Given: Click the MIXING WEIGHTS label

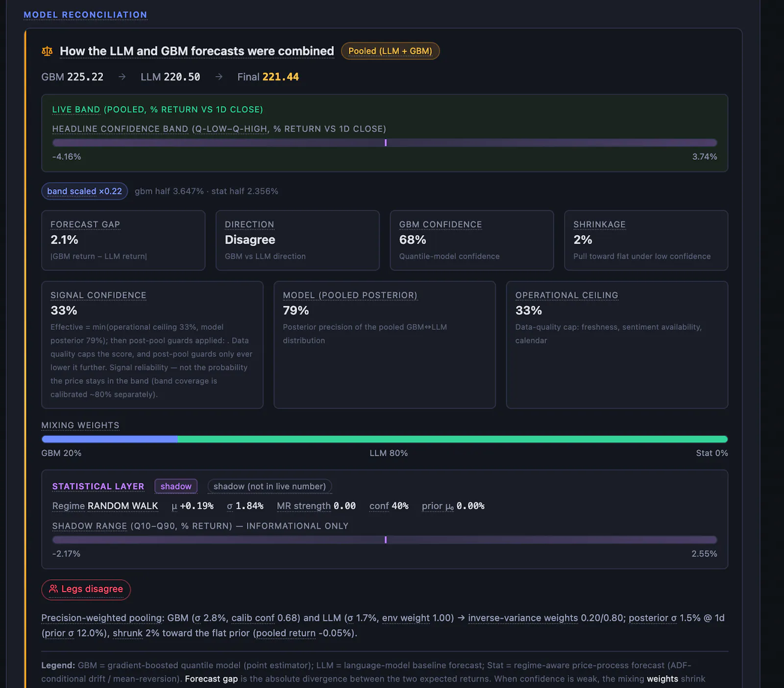Looking at the screenshot, I should point(80,425).
